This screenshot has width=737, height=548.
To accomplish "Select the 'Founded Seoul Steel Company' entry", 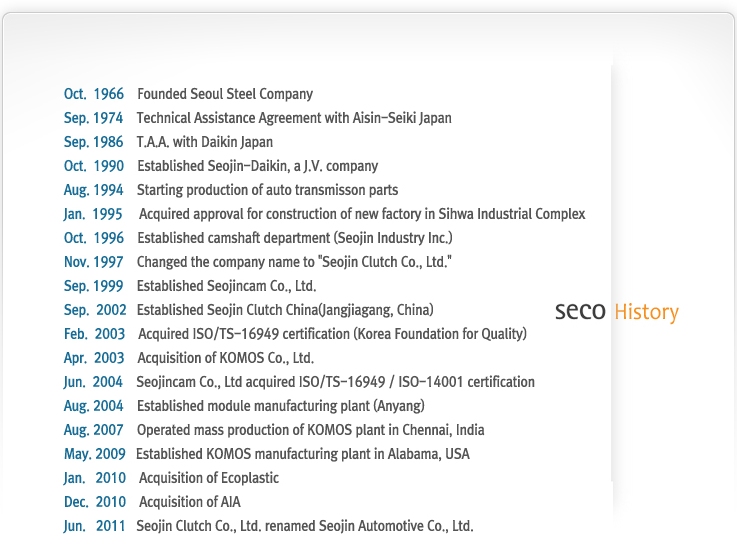I will [225, 94].
